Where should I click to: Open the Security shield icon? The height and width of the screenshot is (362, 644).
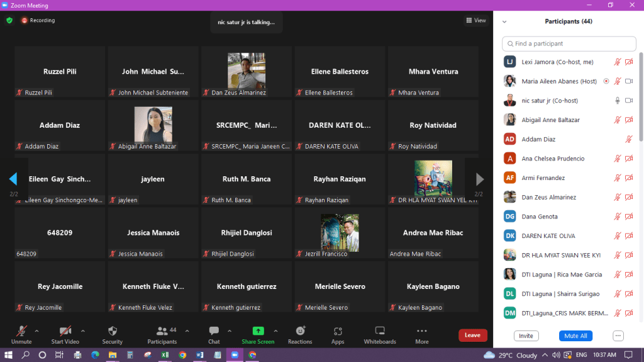(x=112, y=331)
